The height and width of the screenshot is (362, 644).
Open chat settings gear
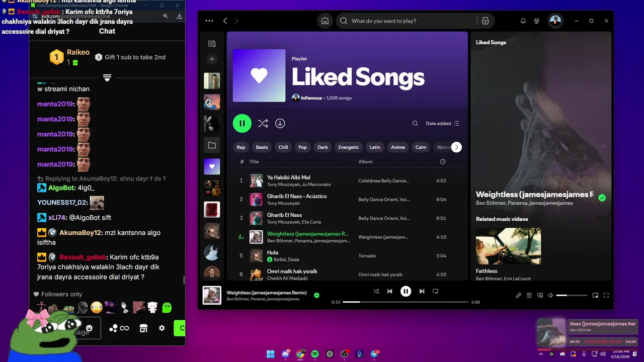point(162,328)
